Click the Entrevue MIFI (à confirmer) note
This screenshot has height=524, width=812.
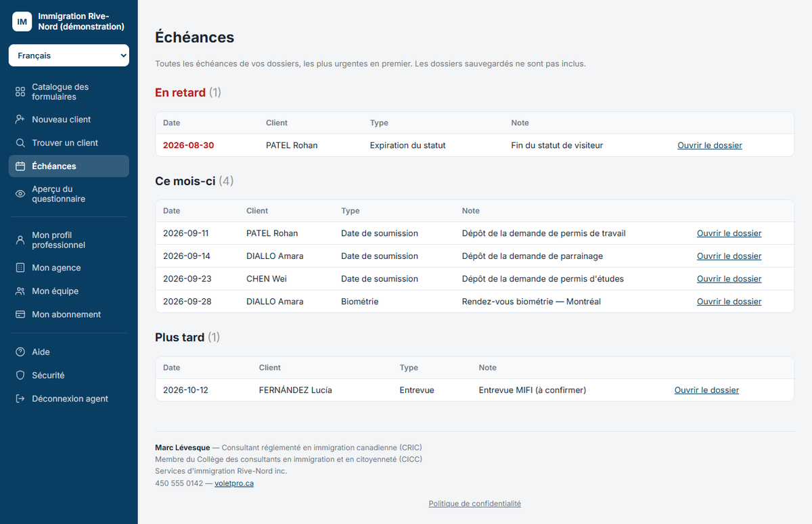coord(533,390)
